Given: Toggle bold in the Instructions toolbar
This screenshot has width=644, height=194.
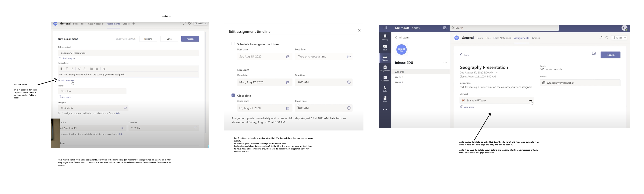Looking at the screenshot, I should click(61, 69).
